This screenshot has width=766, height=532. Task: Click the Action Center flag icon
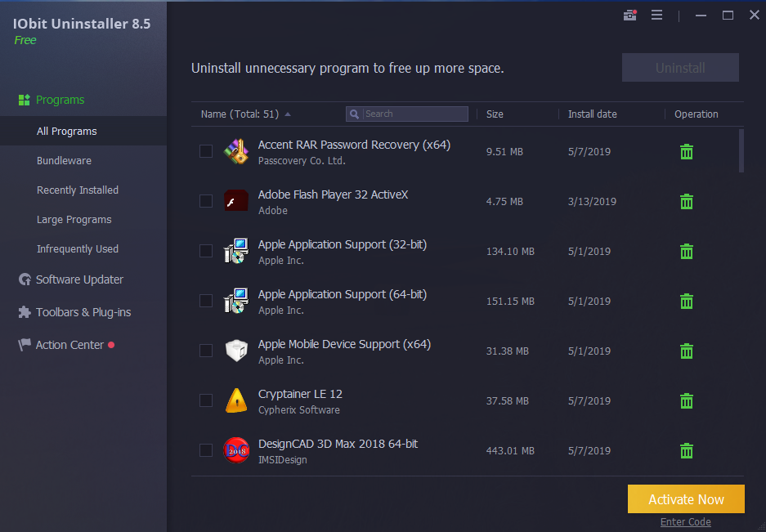tap(25, 345)
